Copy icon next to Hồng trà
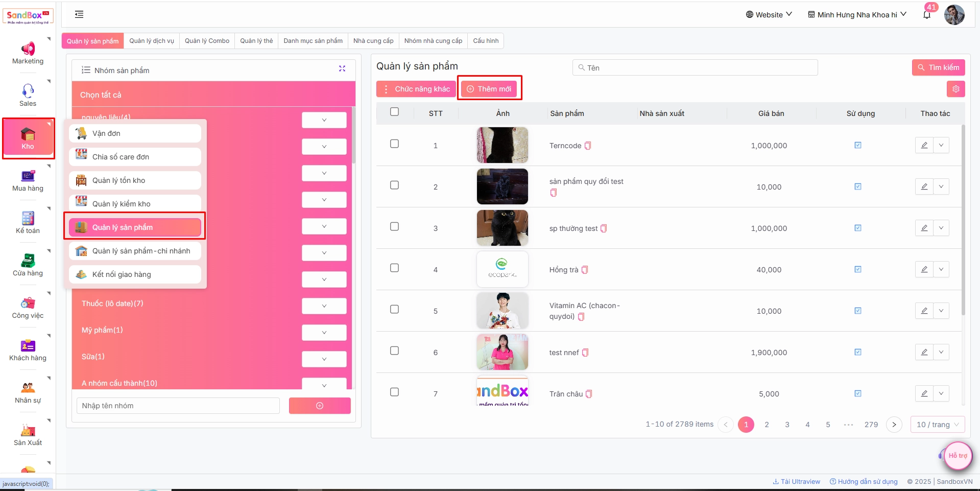This screenshot has height=491, width=980. pyautogui.click(x=585, y=270)
